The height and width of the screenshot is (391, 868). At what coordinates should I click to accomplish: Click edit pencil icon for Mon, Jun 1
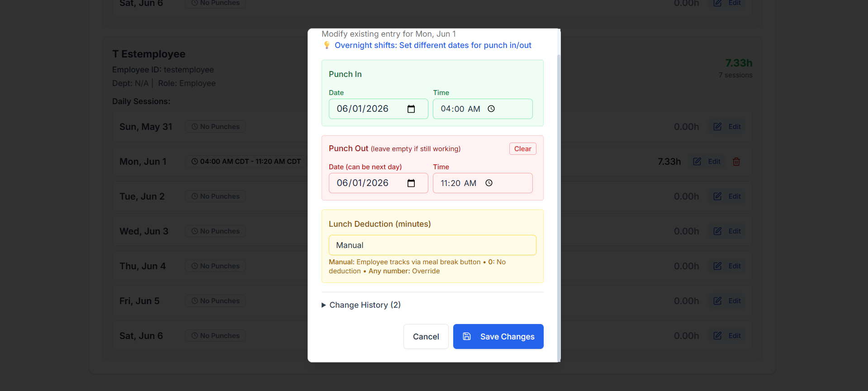697,162
